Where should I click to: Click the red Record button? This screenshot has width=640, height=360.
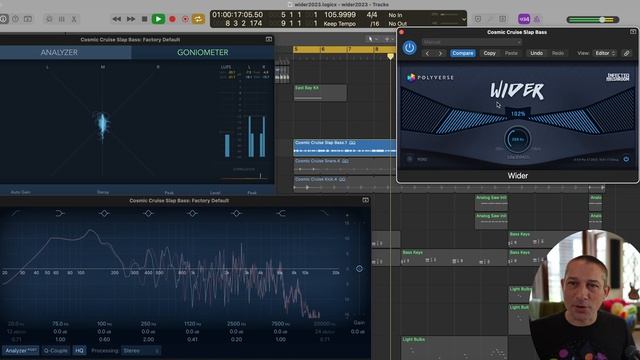tap(172, 19)
